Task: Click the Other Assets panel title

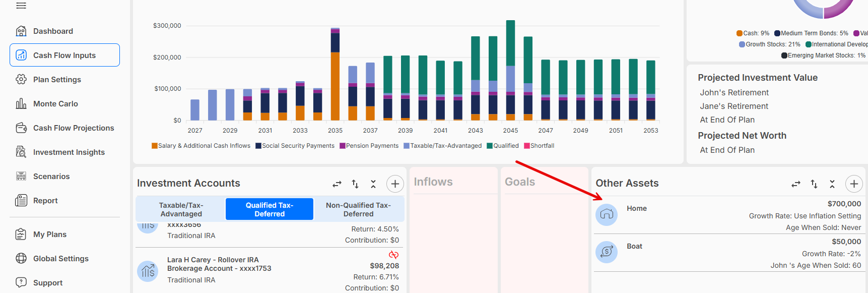Action: point(627,183)
